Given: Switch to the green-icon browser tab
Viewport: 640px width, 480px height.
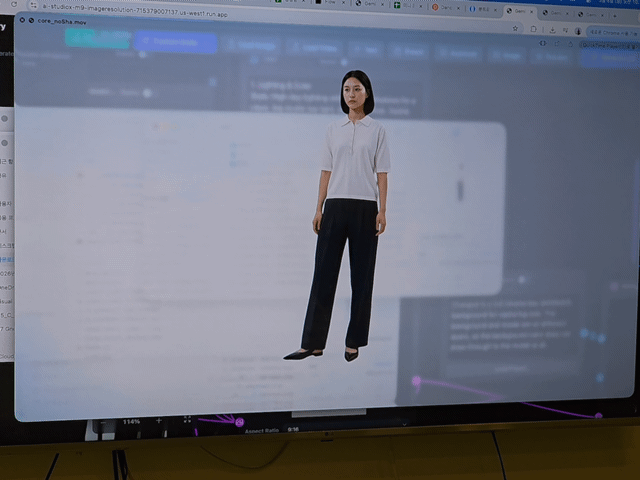Looking at the screenshot, I should point(396,6).
